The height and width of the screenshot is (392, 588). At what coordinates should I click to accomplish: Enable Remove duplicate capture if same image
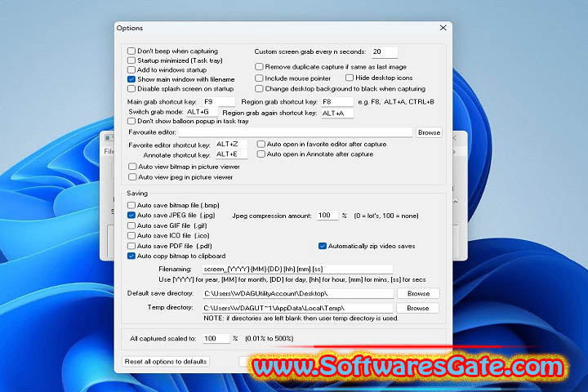coord(259,67)
